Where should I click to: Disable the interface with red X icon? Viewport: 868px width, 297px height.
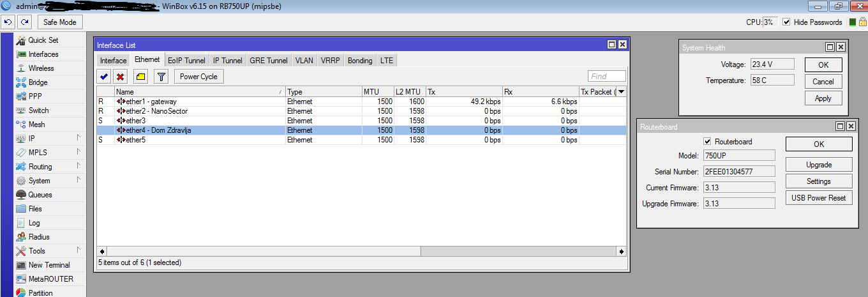pos(120,77)
